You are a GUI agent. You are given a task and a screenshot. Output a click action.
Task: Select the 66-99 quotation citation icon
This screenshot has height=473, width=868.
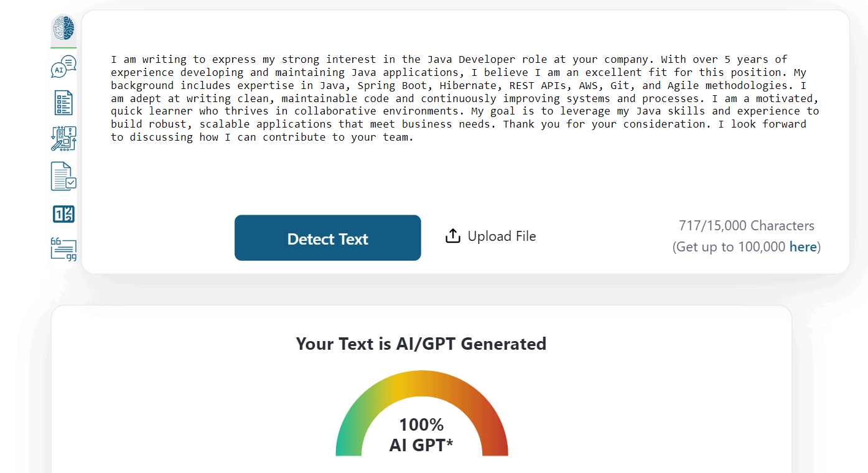63,249
